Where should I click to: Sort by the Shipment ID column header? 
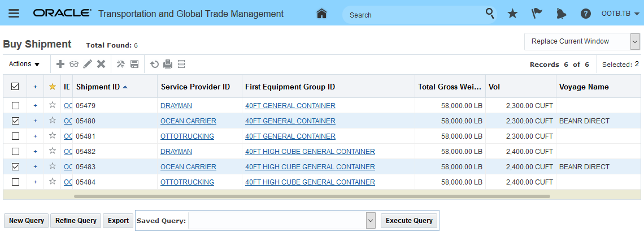click(x=98, y=87)
